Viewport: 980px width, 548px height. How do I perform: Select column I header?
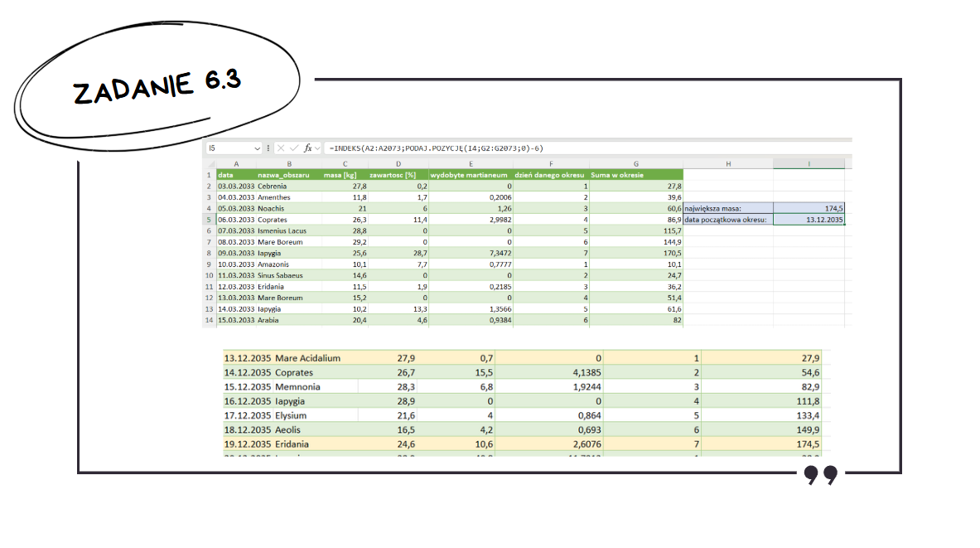[x=809, y=164]
